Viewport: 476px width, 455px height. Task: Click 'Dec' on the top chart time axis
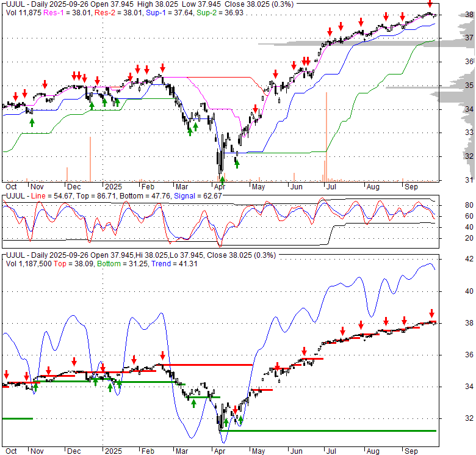point(74,187)
